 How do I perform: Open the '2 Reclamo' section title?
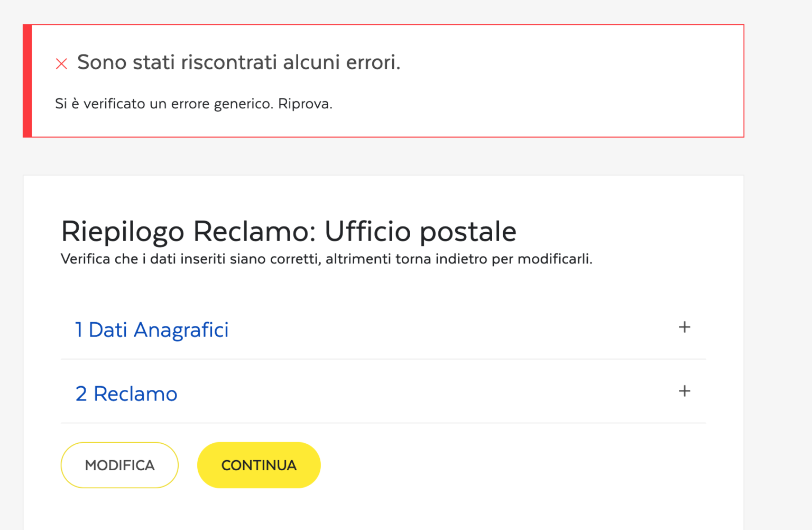pos(126,394)
